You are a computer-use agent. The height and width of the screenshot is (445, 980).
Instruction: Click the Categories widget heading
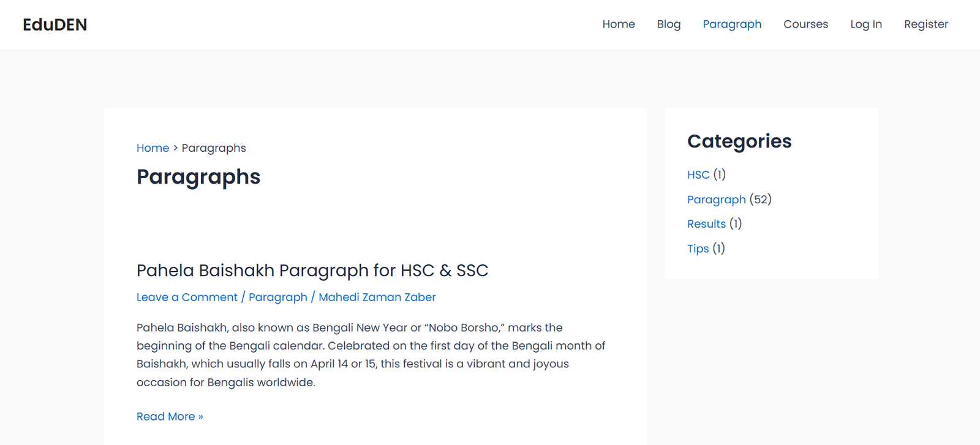(739, 141)
